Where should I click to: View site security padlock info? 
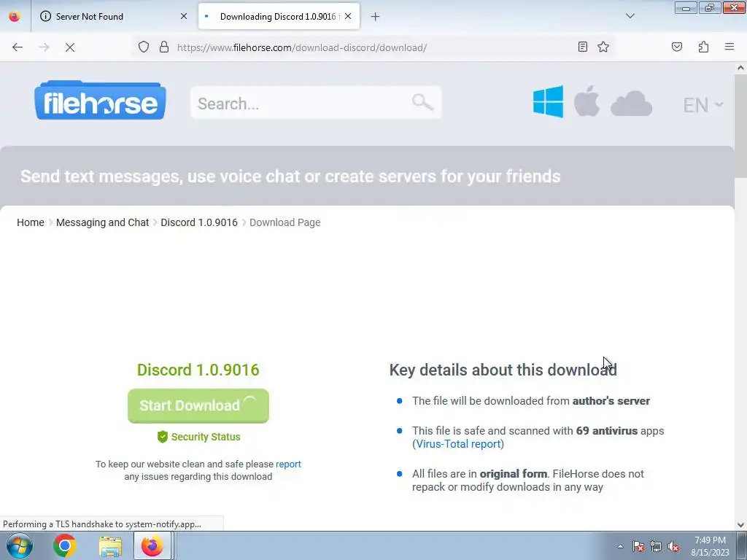(x=164, y=47)
